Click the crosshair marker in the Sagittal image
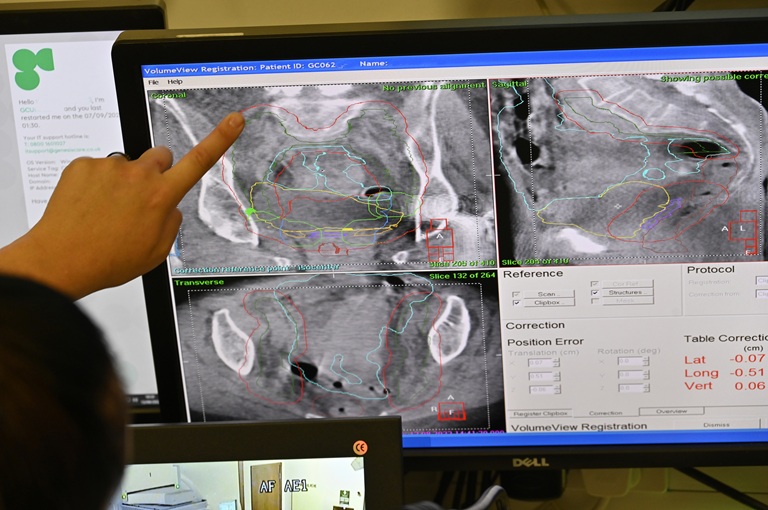768x510 pixels. [618, 206]
